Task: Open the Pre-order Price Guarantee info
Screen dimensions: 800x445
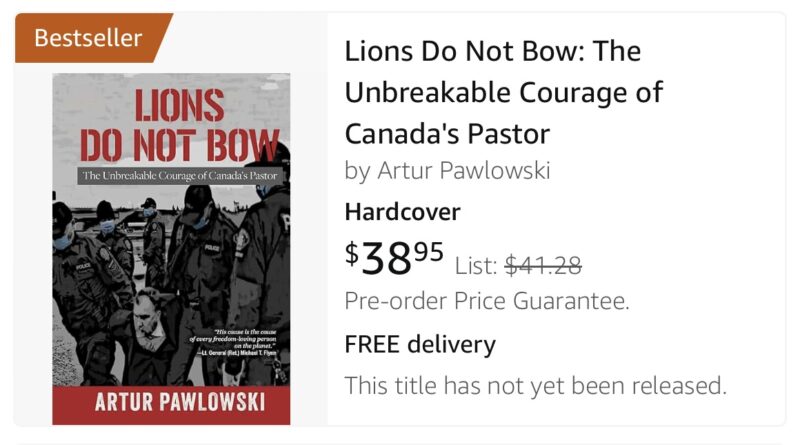Action: [x=487, y=301]
